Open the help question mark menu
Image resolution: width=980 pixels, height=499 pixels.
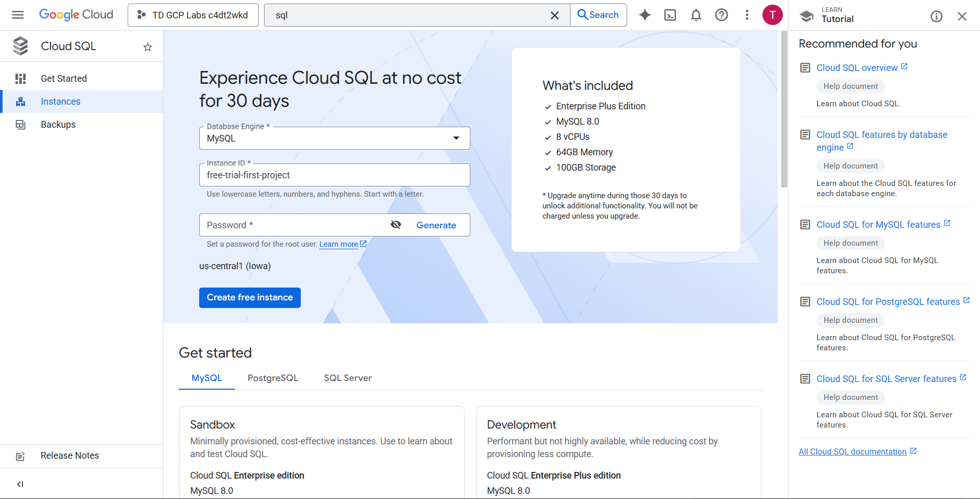[721, 15]
